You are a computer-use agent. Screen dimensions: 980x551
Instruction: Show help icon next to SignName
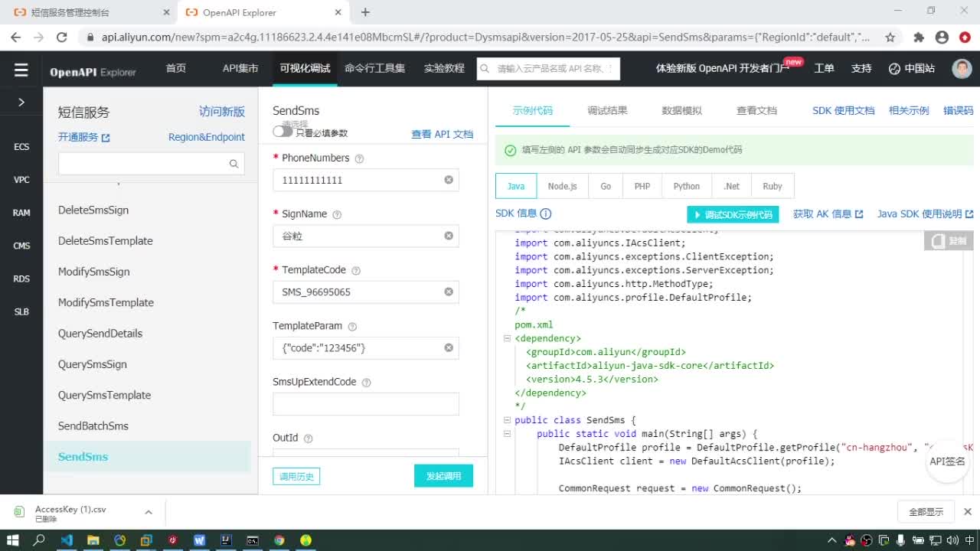(x=337, y=214)
